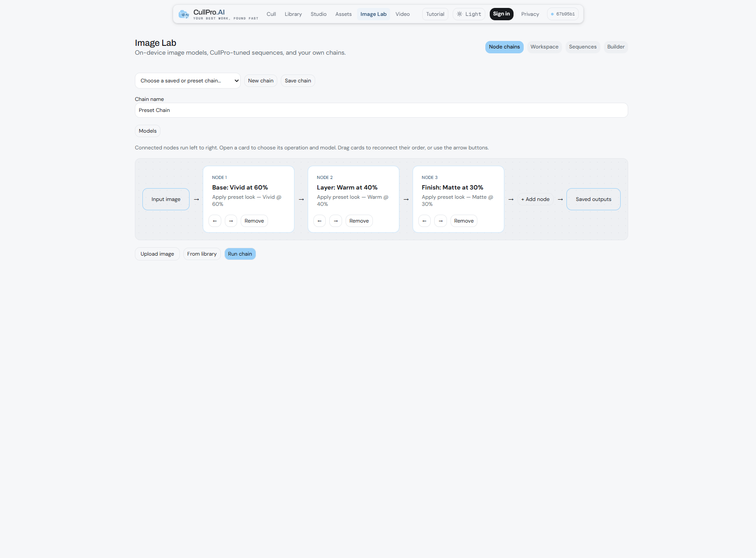Screen dimensions: 756x558
Task: Open the Video nav item
Action: [402, 14]
